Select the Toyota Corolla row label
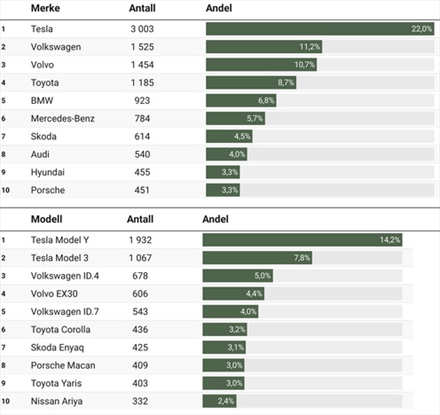 point(61,330)
